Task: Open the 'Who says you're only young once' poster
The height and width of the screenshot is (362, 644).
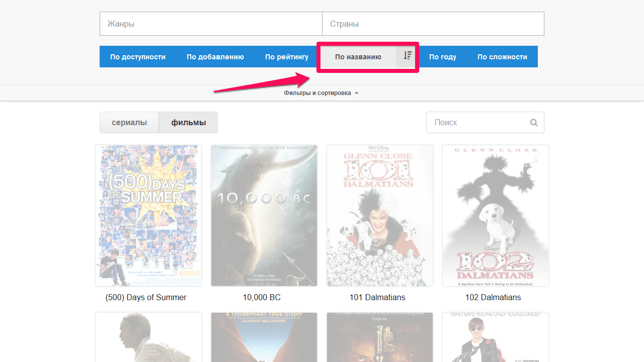Action: point(496,337)
